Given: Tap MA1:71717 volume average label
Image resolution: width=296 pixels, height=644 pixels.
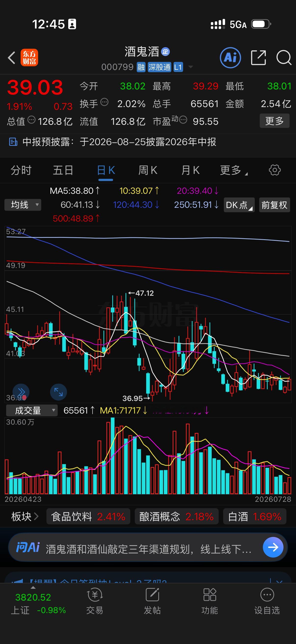Looking at the screenshot, I should point(123,410).
